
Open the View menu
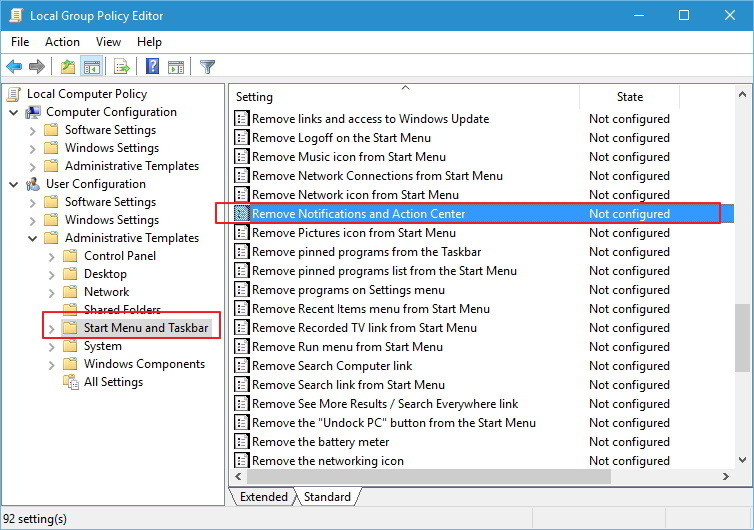tap(108, 42)
